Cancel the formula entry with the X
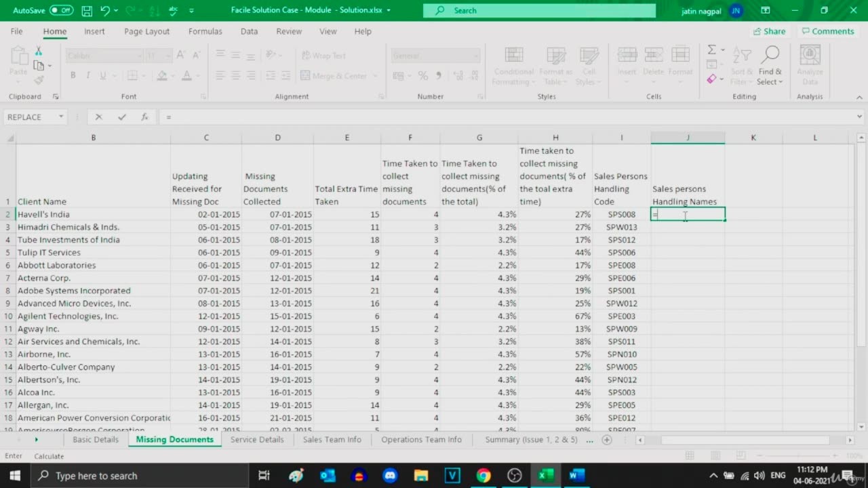 [x=98, y=117]
